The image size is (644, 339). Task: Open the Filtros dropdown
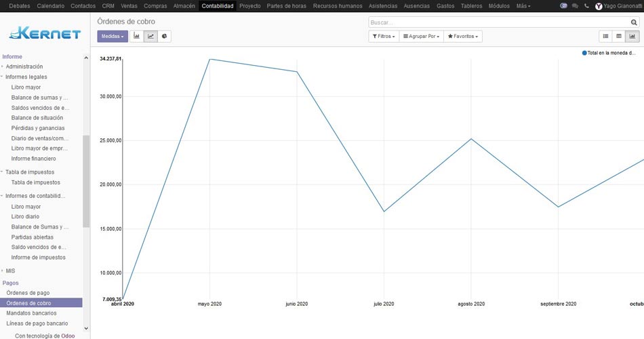(x=384, y=36)
